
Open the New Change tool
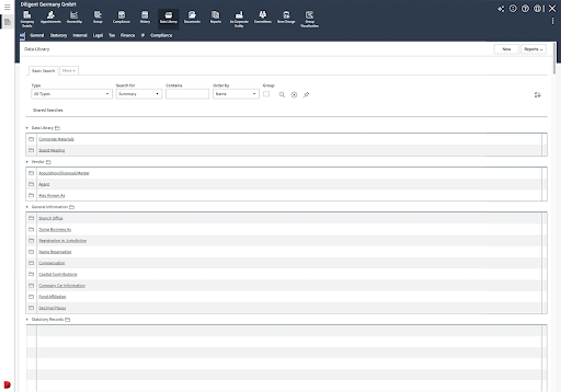[286, 17]
